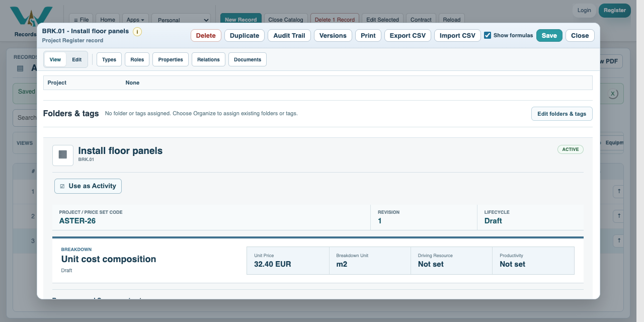The height and width of the screenshot is (322, 644).
Task: Click the search field in the background list
Action: tap(25, 118)
